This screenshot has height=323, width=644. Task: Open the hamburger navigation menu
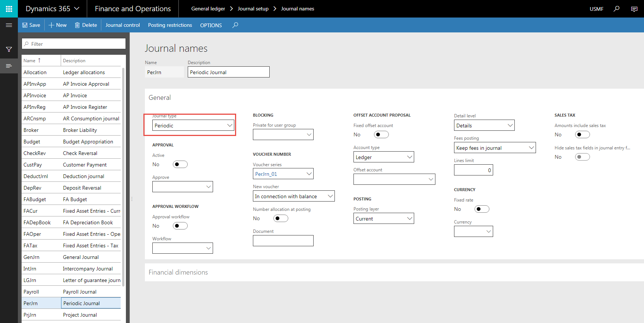9,25
